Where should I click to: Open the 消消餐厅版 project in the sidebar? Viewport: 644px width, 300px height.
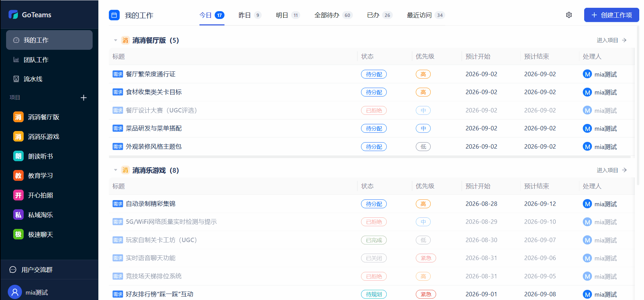(x=49, y=117)
